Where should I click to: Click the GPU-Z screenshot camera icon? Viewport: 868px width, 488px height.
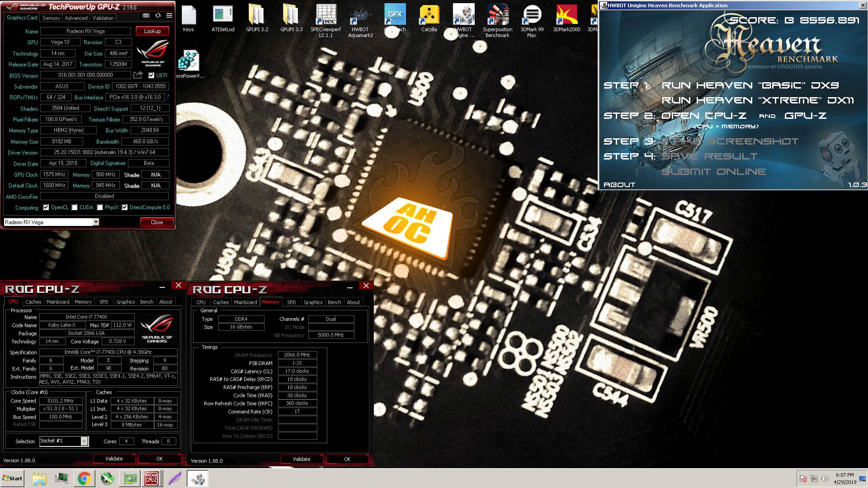click(x=146, y=15)
